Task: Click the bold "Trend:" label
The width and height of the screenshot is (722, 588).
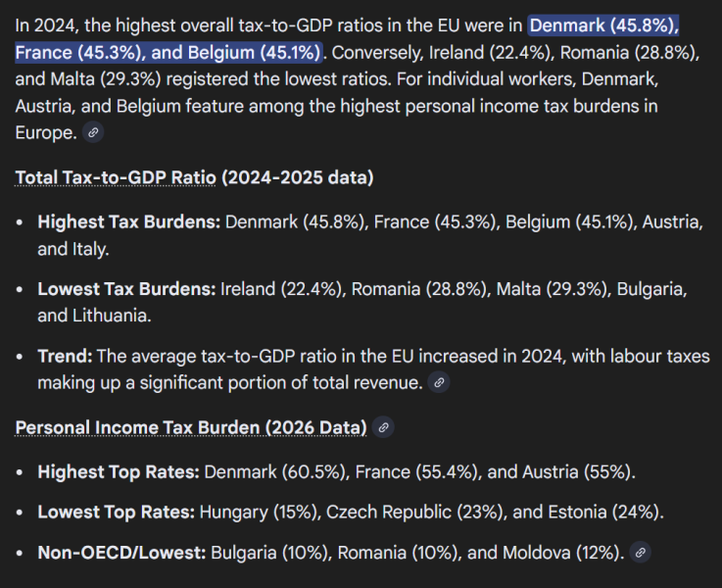Action: coord(65,356)
